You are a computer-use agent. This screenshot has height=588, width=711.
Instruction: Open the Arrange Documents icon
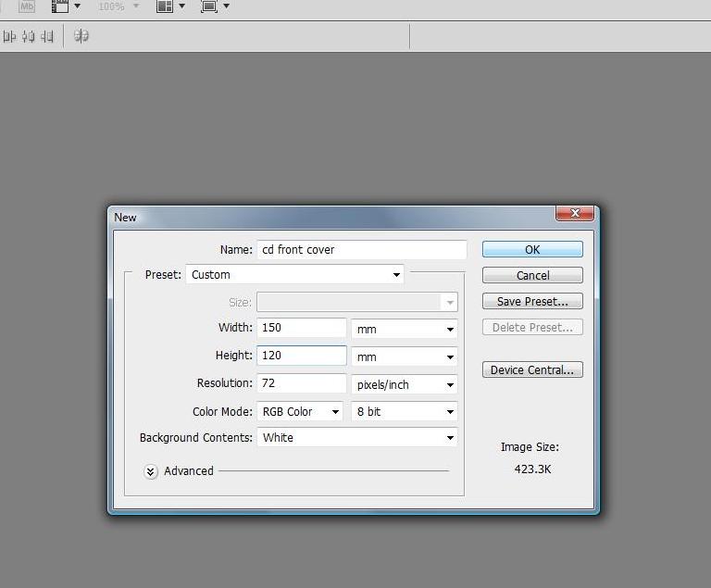[x=165, y=6]
